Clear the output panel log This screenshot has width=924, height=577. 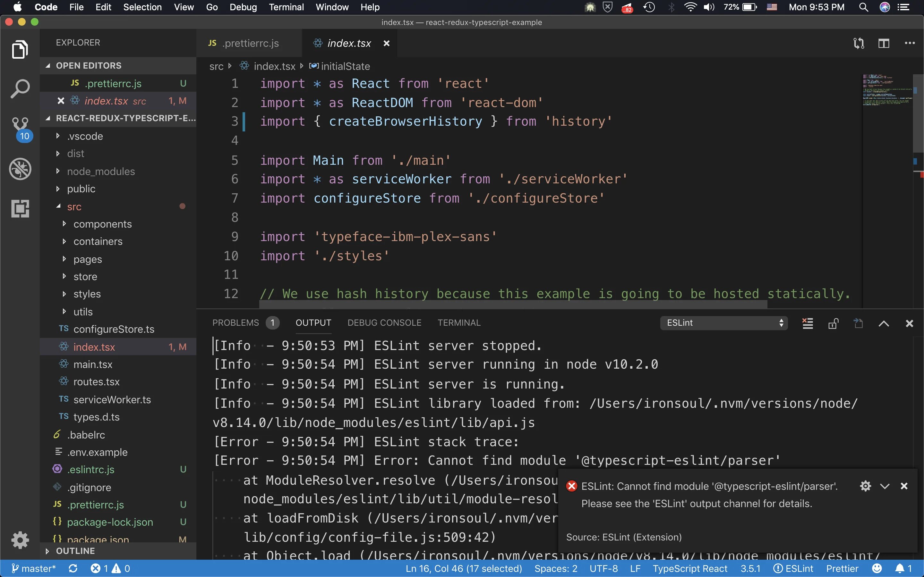[808, 323]
